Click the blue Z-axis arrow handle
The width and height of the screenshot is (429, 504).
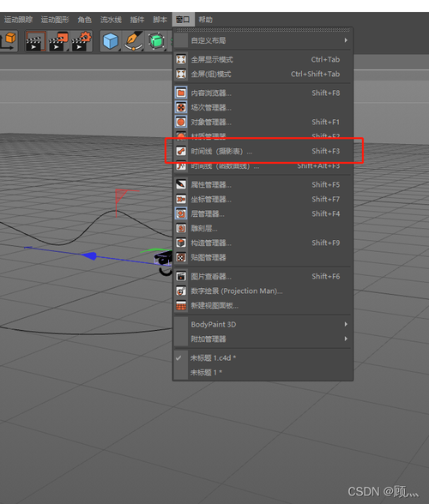pyautogui.click(x=90, y=255)
